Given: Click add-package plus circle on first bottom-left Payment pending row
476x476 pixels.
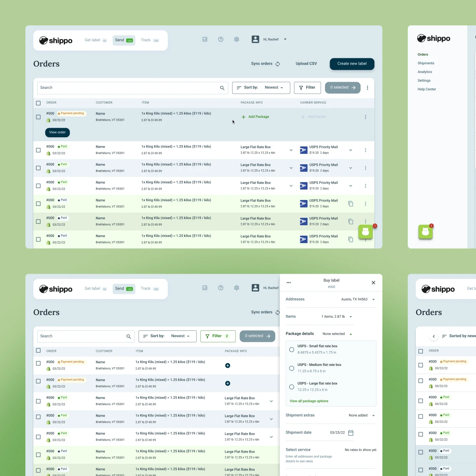Looking at the screenshot, I should click(228, 365).
